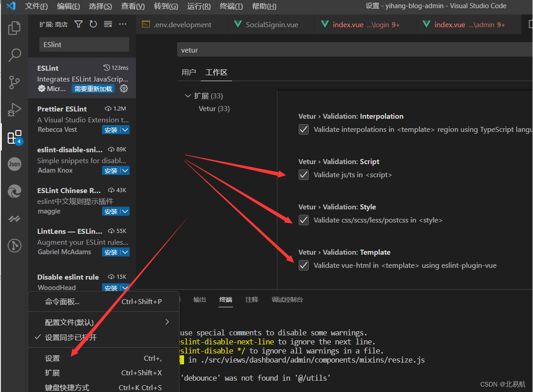Click the VS Code logo icon
Image resolution: width=533 pixels, height=392 pixels.
pyautogui.click(x=11, y=6)
